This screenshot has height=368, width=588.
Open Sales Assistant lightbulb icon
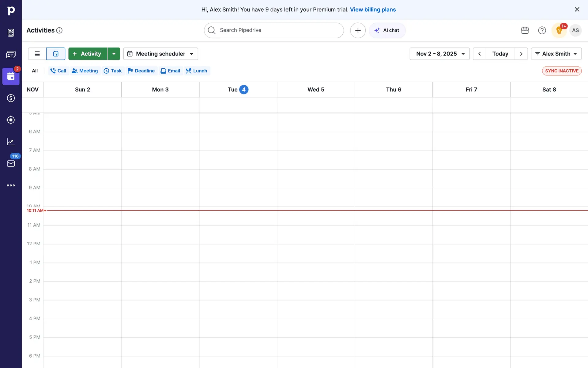click(559, 30)
